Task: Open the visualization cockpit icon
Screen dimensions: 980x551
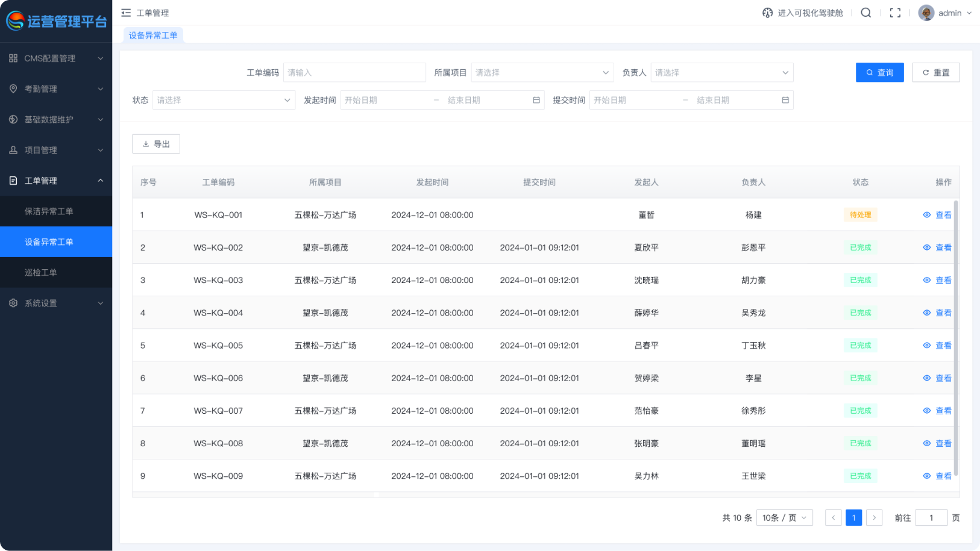Action: (x=767, y=13)
